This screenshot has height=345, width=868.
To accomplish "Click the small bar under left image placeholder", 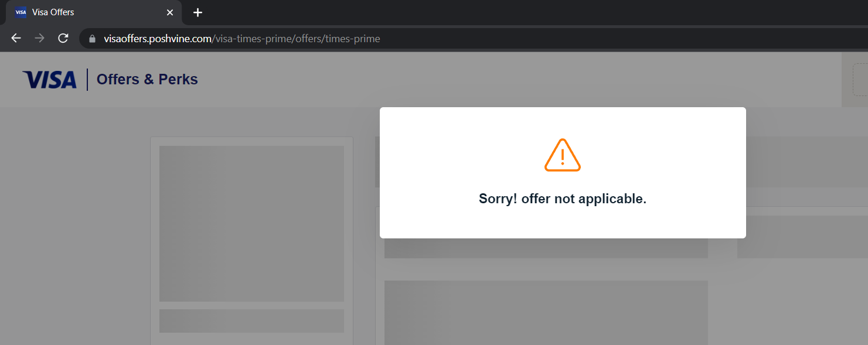I will tap(251, 321).
